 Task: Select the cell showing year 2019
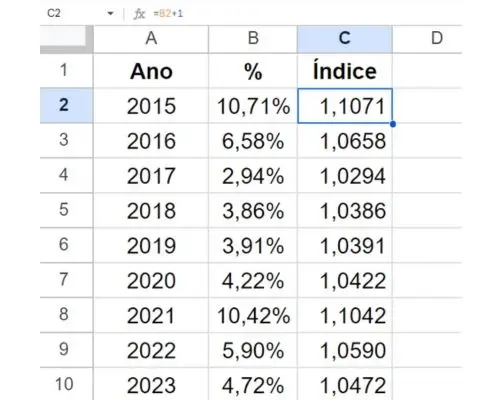coord(151,245)
